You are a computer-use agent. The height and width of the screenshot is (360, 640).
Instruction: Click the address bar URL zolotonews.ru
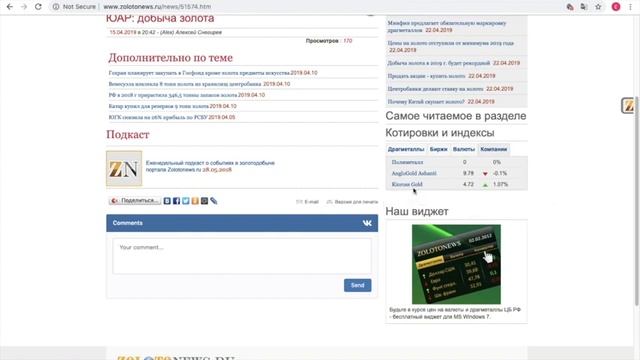[157, 7]
